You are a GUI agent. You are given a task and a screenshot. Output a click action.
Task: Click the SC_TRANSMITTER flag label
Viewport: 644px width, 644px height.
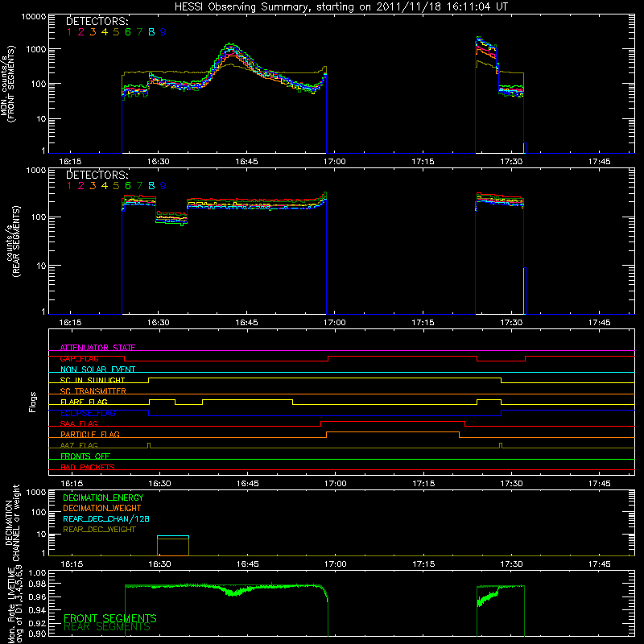coord(93,390)
